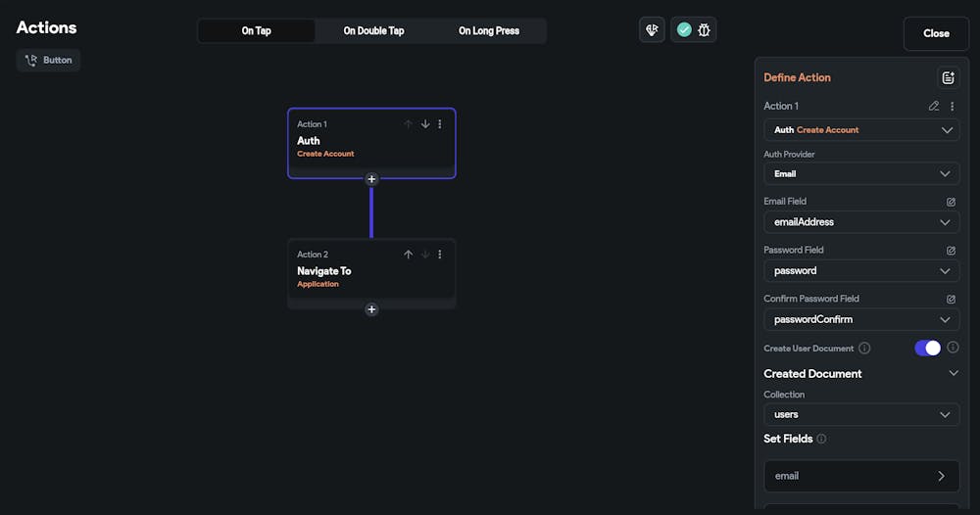Click the Actions title text

46,27
